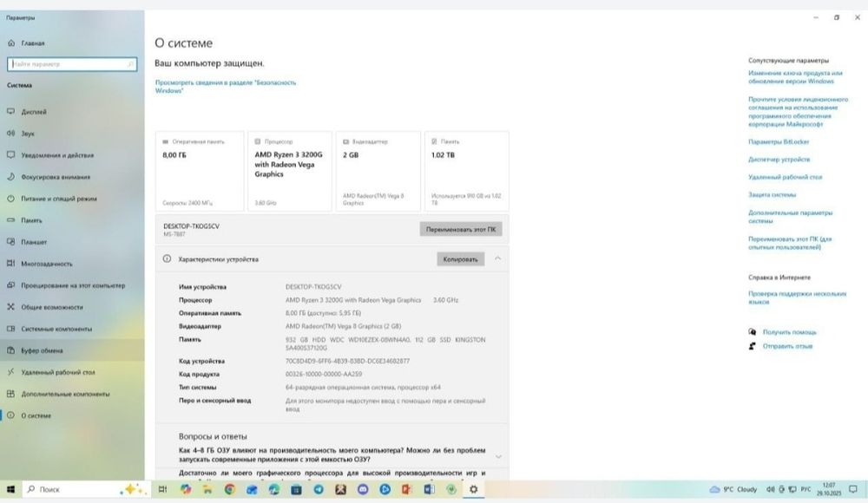
Task: Open Discord from the taskbar
Action: point(363,489)
